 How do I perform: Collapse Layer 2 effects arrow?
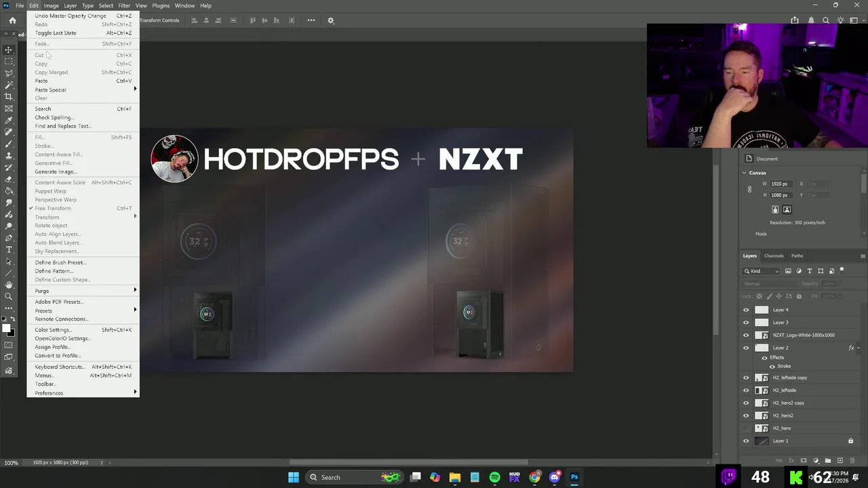[x=858, y=348]
